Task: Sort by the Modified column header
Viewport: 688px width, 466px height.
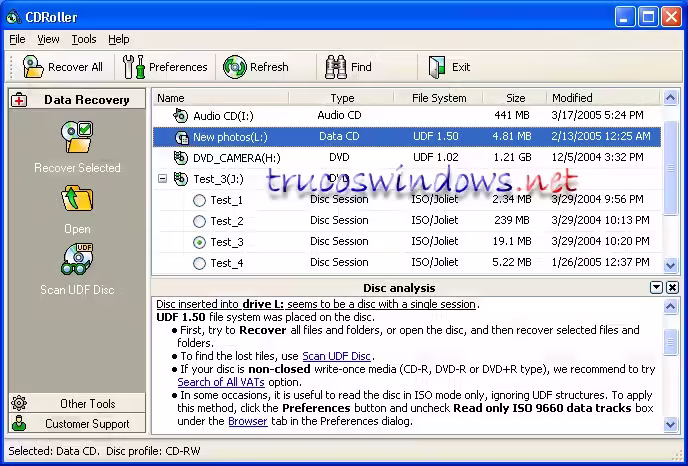Action: [x=604, y=98]
